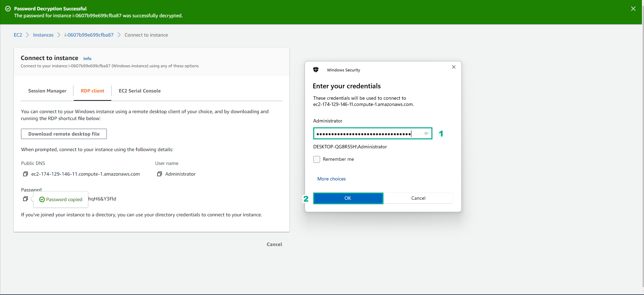Enable the Remember me checkbox
This screenshot has height=295, width=644.
(317, 159)
